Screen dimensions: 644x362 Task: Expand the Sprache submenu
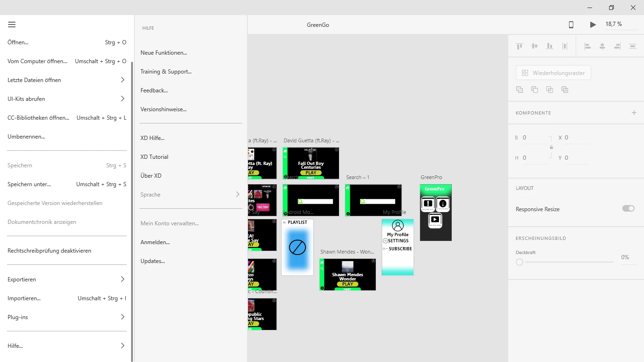[191, 195]
